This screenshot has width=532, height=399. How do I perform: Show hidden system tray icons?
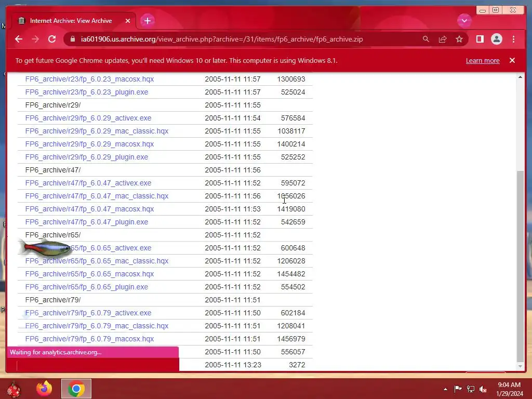pos(445,389)
